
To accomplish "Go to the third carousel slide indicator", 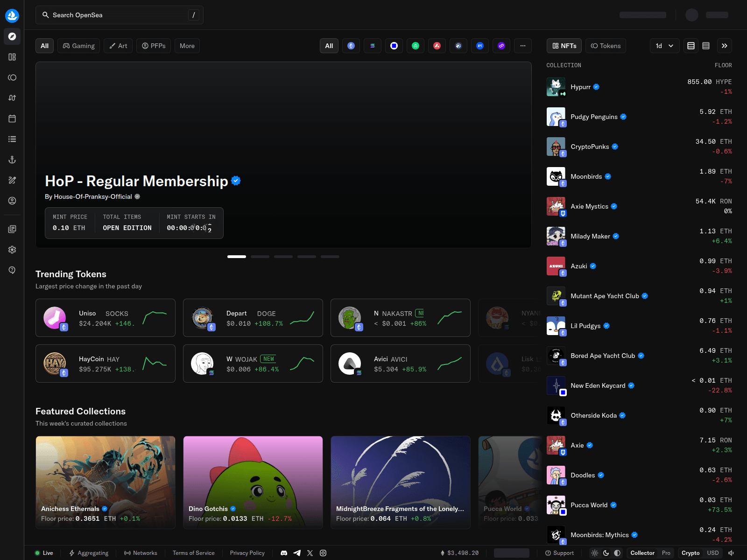I will pos(283,257).
